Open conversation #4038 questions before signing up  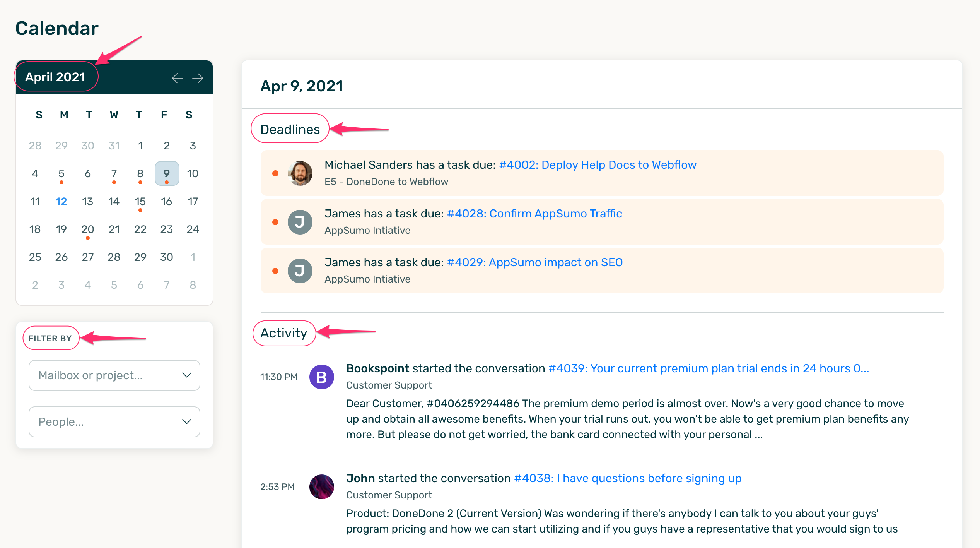(x=628, y=479)
